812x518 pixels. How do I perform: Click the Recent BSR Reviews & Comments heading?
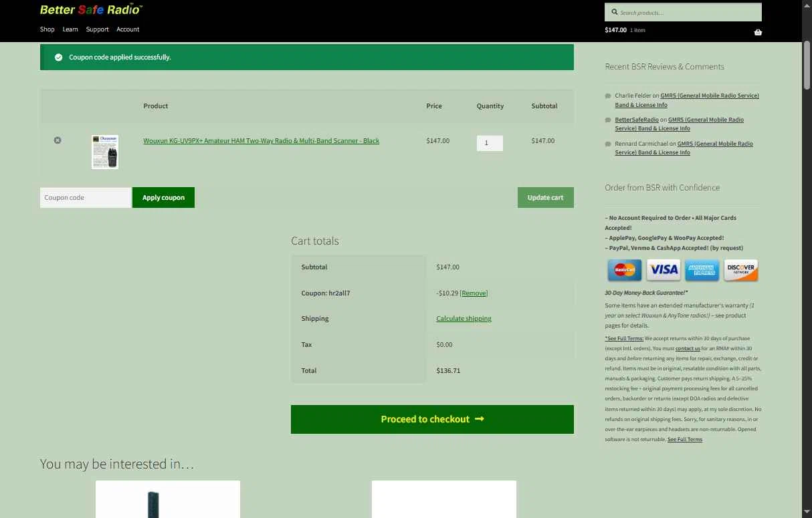[664, 67]
